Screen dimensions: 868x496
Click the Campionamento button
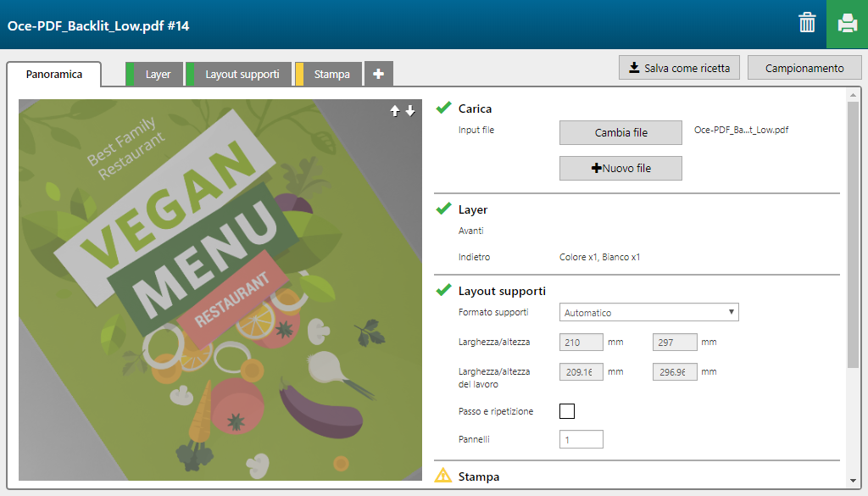pos(804,68)
